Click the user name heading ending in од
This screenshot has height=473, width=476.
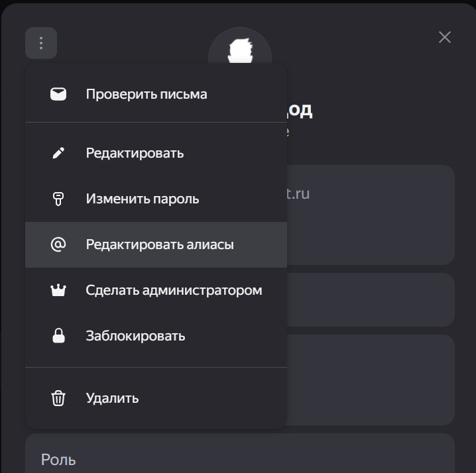click(300, 110)
